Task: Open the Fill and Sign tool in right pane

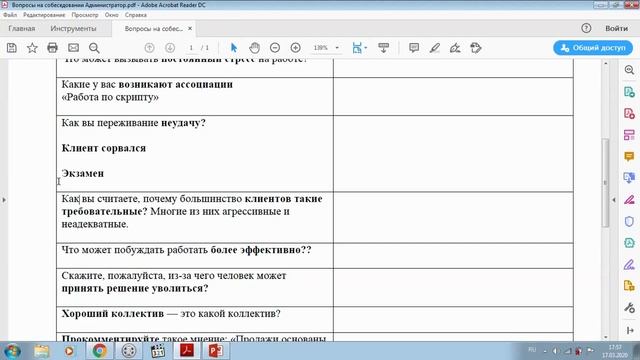Action: tap(629, 200)
